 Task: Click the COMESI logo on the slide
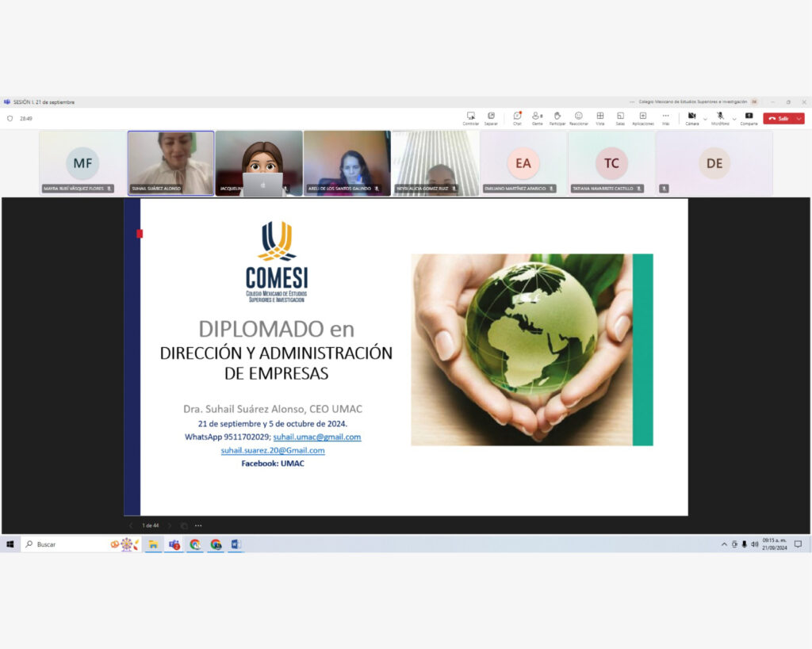pyautogui.click(x=277, y=262)
